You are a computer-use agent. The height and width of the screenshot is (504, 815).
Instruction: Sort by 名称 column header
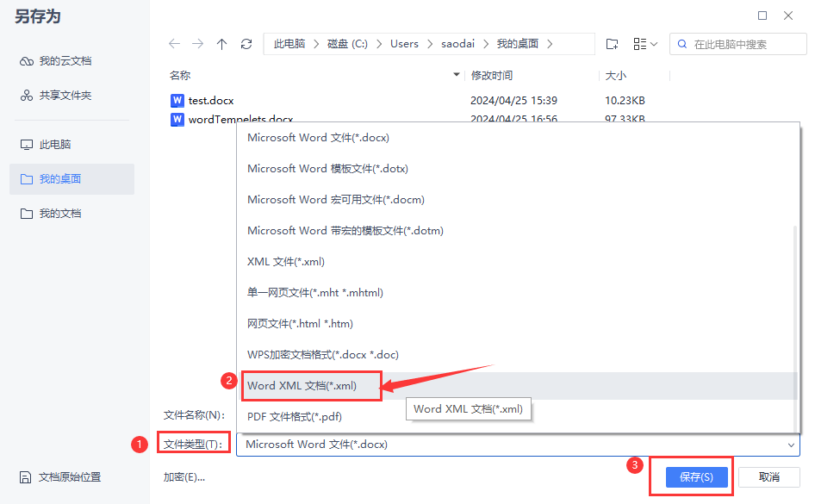(x=180, y=76)
